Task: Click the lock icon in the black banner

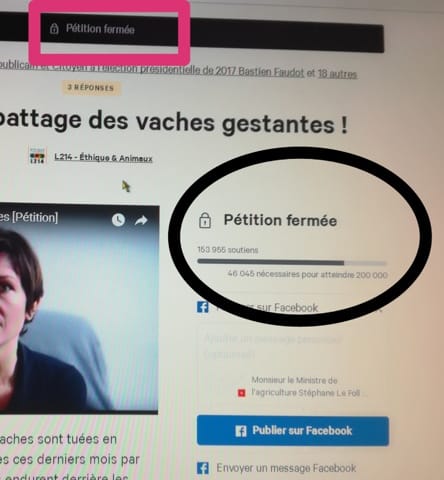Action: [54, 29]
